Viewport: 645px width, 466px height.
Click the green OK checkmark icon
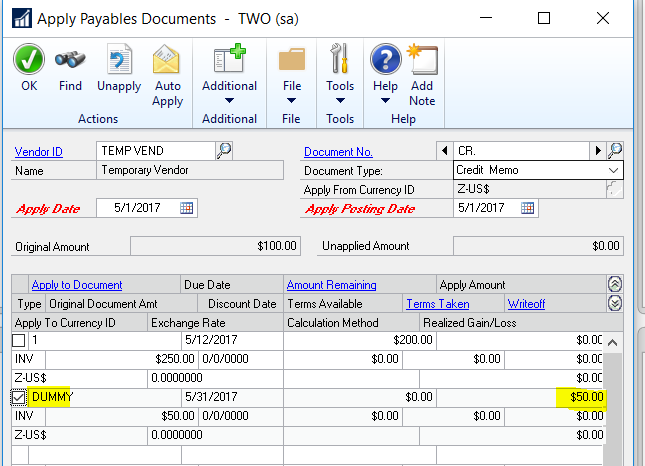pyautogui.click(x=29, y=62)
